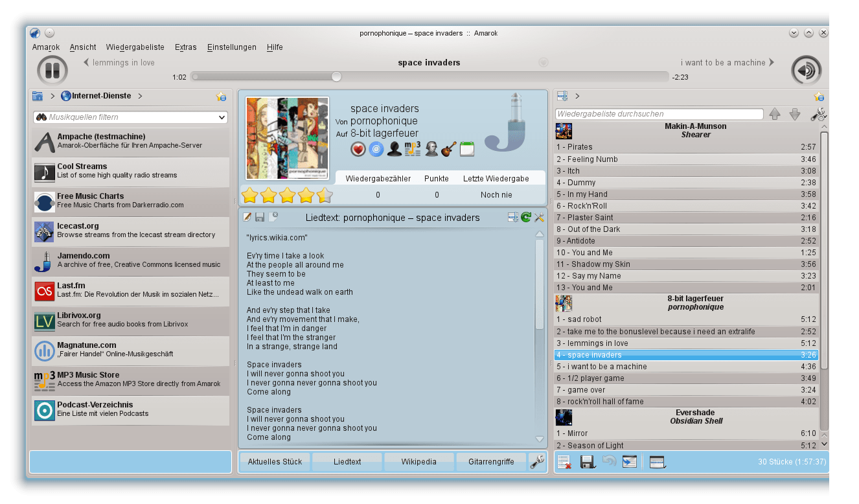This screenshot has width=859, height=504.
Task: Save lyrics with the floppy icon
Action: click(x=260, y=217)
